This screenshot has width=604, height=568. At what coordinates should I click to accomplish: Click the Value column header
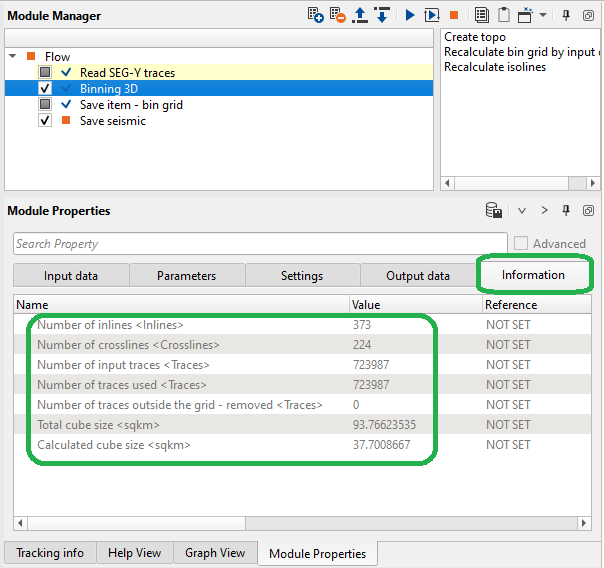coord(366,305)
